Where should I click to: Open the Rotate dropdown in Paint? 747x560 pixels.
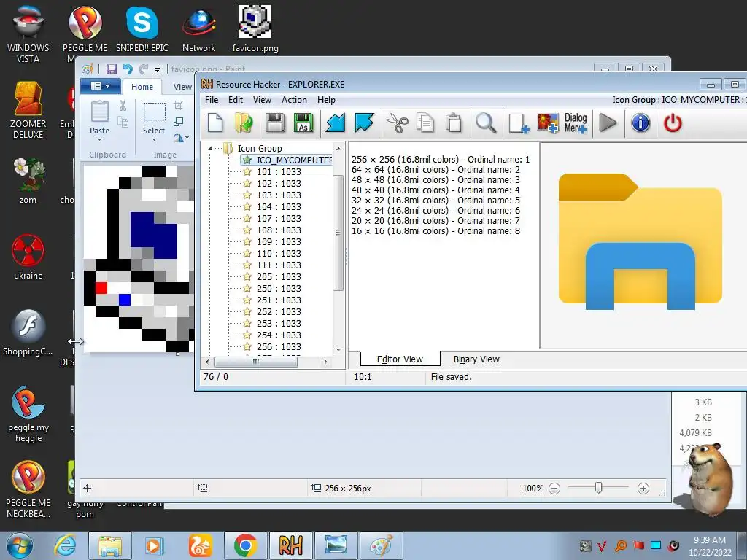click(x=182, y=138)
